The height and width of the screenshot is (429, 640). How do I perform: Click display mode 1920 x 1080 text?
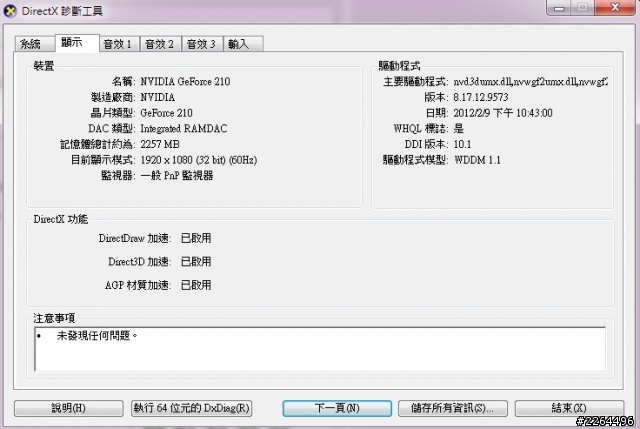(199, 160)
